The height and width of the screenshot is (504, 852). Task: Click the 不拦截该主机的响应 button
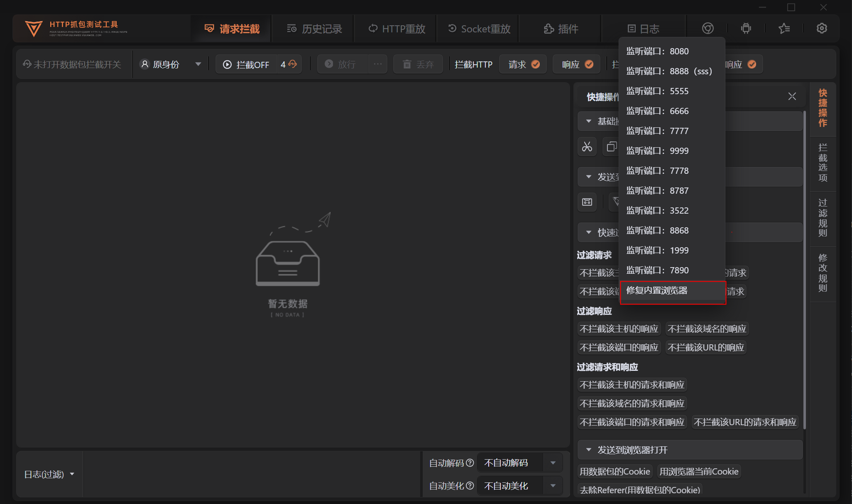619,329
